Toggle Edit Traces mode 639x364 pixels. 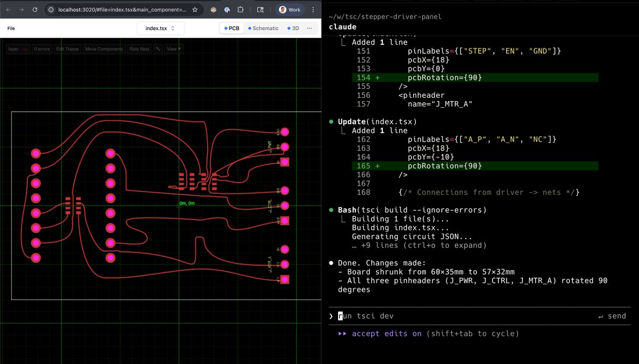pos(67,49)
